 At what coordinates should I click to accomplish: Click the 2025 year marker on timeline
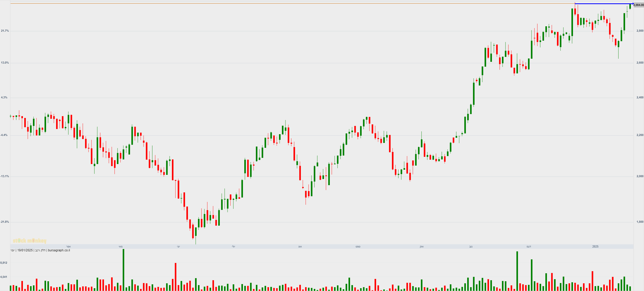click(x=595, y=247)
